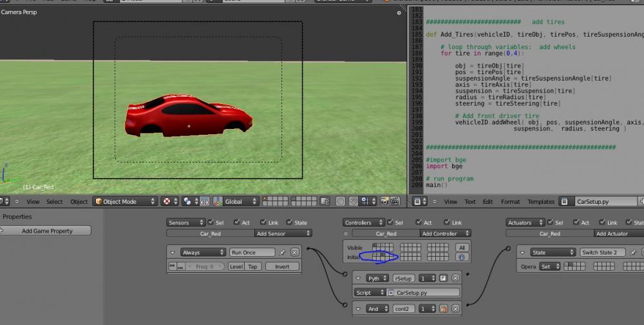Toggle the Sensors State checkbox
This screenshot has width=644, height=325.
(x=289, y=222)
